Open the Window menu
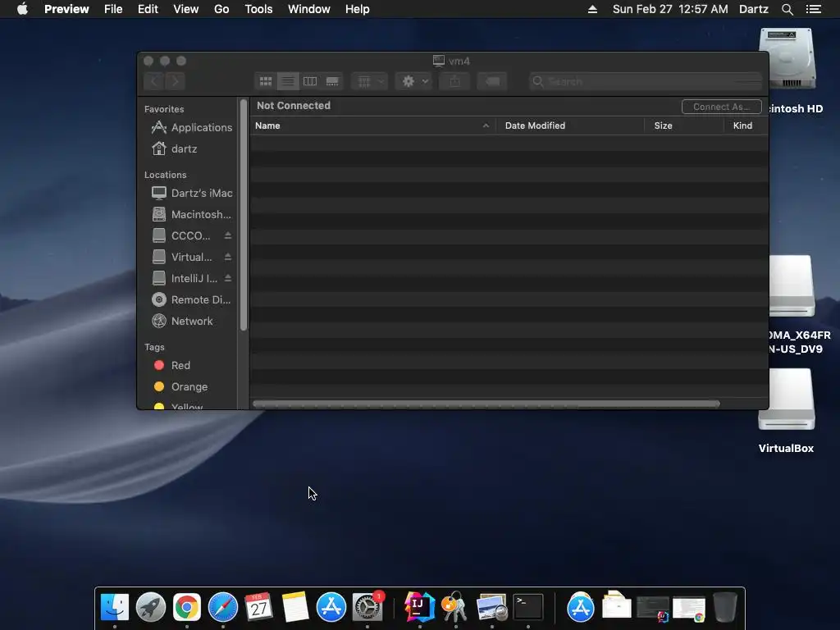 tap(309, 9)
